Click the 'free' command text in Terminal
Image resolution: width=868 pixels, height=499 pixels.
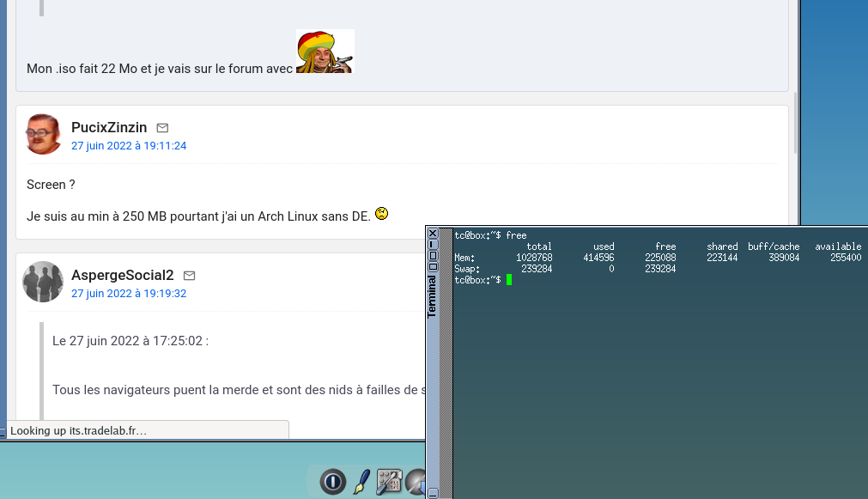516,235
